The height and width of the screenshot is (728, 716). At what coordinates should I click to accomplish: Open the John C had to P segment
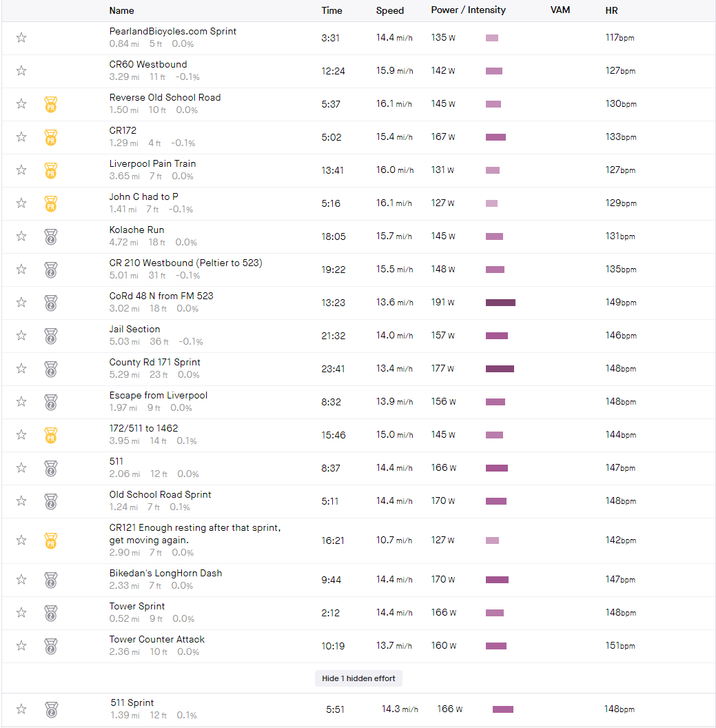tap(143, 197)
